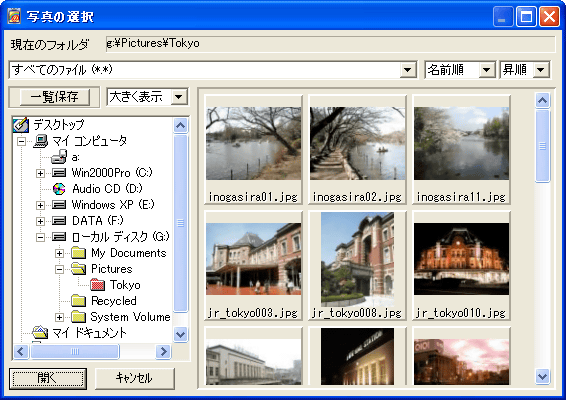
Task: Click the 'デスクトップ' tree label
Action: coord(59,125)
